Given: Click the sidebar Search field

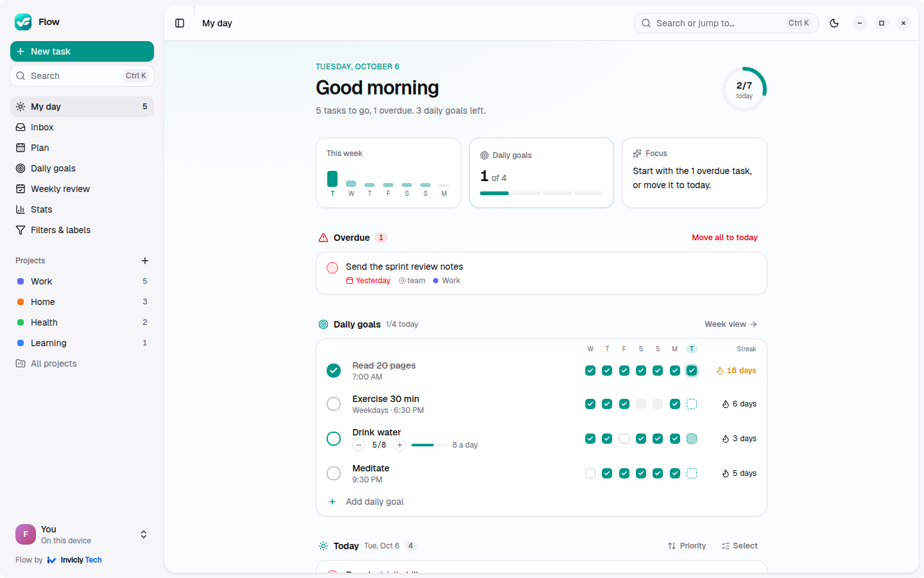Looking at the screenshot, I should coord(82,76).
